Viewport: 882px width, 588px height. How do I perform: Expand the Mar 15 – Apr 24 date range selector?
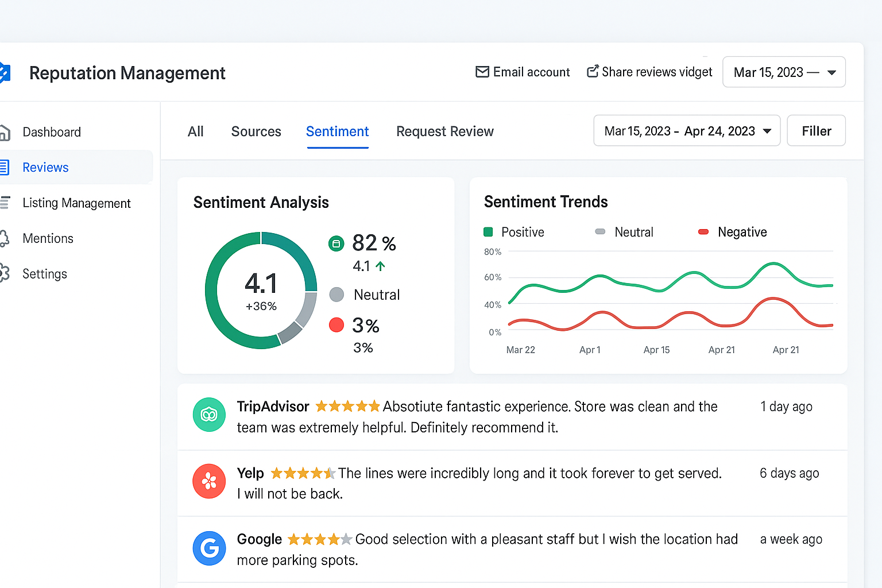click(x=687, y=130)
